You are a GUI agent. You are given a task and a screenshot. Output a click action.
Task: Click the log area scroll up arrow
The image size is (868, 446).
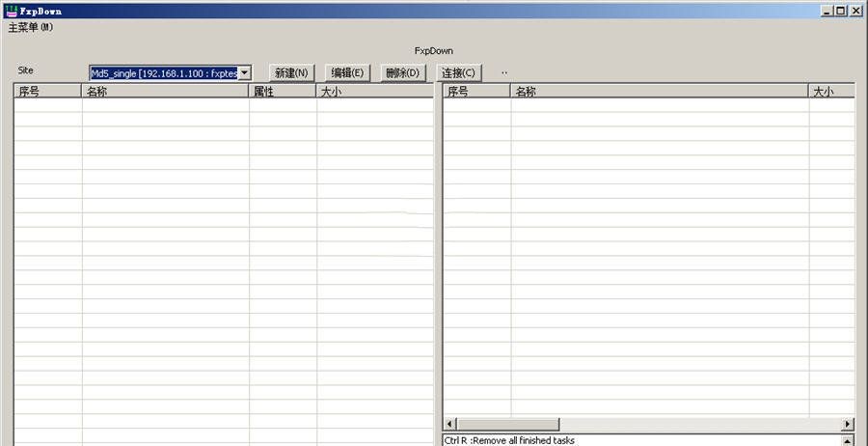(848, 440)
